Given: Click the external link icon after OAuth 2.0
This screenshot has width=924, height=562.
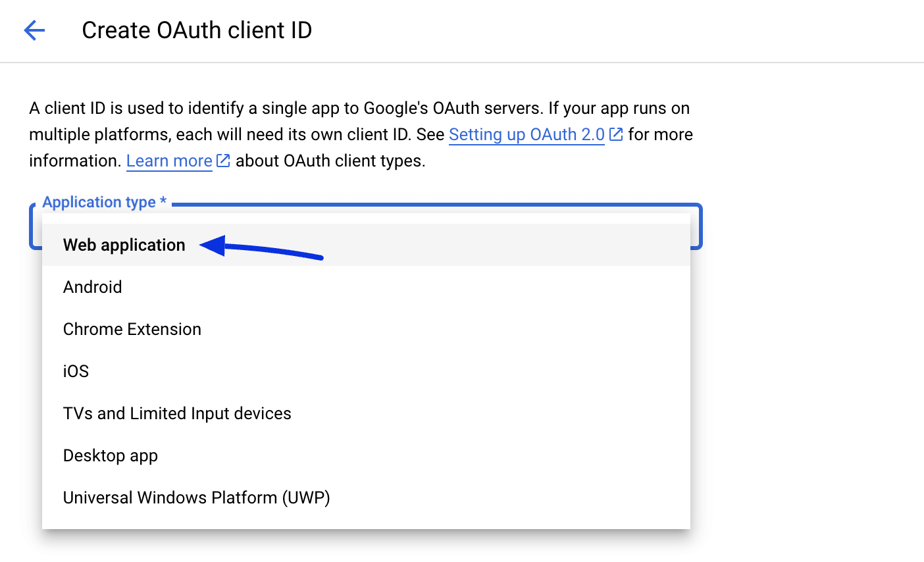Looking at the screenshot, I should tap(616, 134).
